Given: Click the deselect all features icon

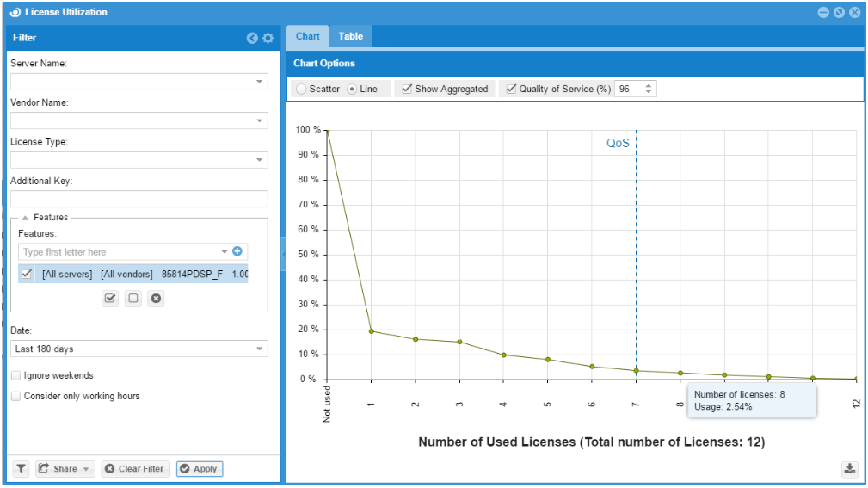Looking at the screenshot, I should tap(132, 299).
